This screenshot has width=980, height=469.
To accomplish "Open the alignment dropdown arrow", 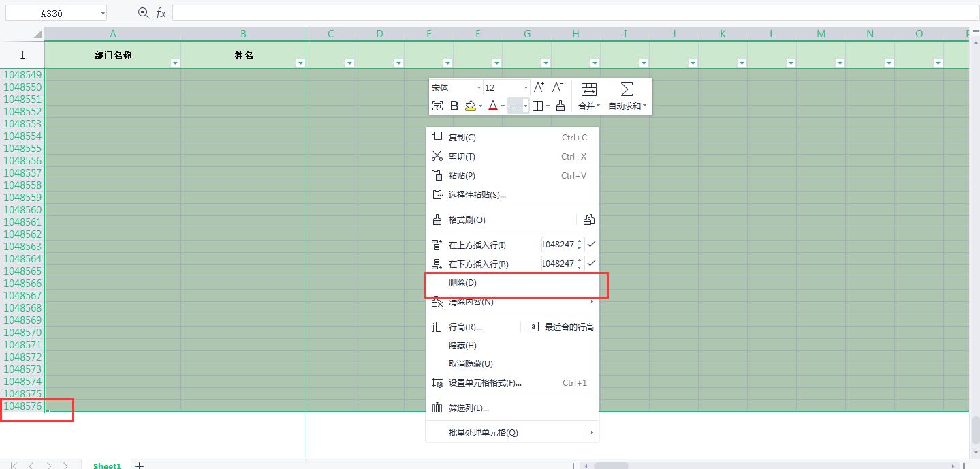I will tap(525, 106).
